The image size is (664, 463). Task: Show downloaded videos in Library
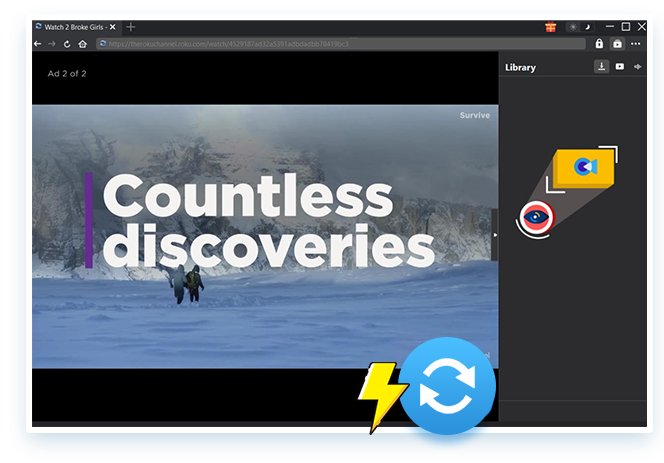[x=620, y=67]
